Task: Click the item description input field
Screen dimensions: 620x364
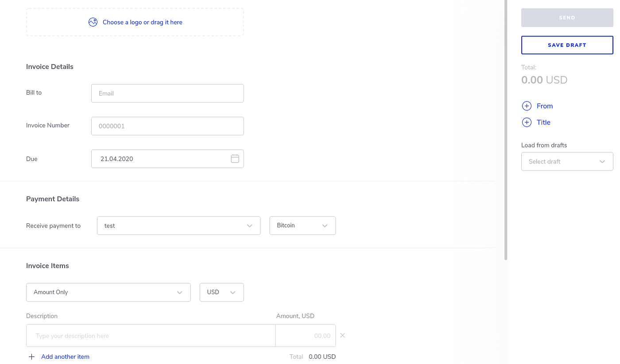Action: [x=151, y=335]
